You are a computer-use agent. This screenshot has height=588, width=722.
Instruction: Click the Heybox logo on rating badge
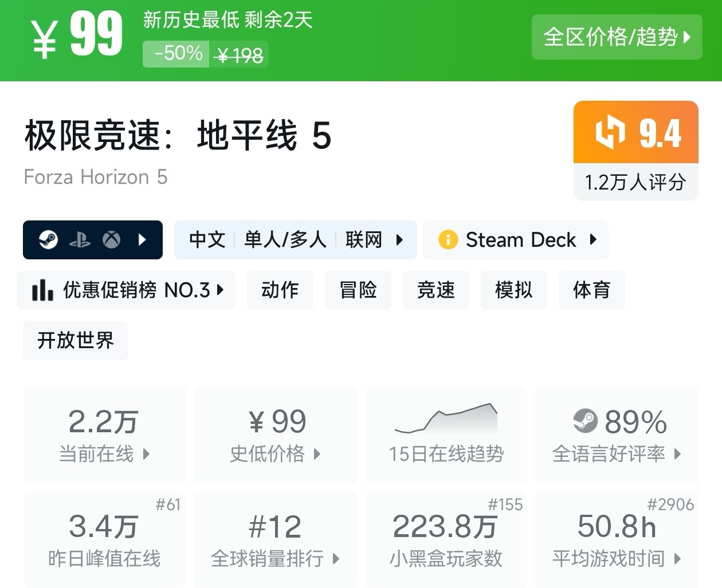[x=610, y=133]
